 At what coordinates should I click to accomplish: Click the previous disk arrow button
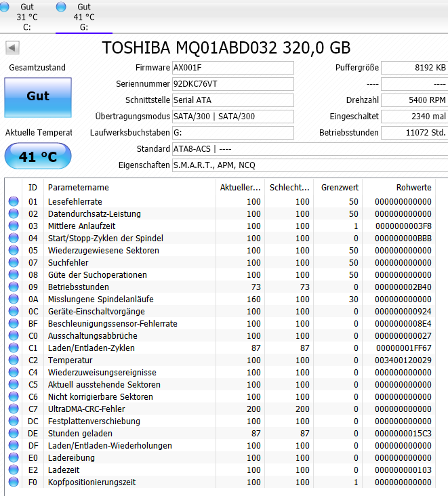pyautogui.click(x=12, y=48)
